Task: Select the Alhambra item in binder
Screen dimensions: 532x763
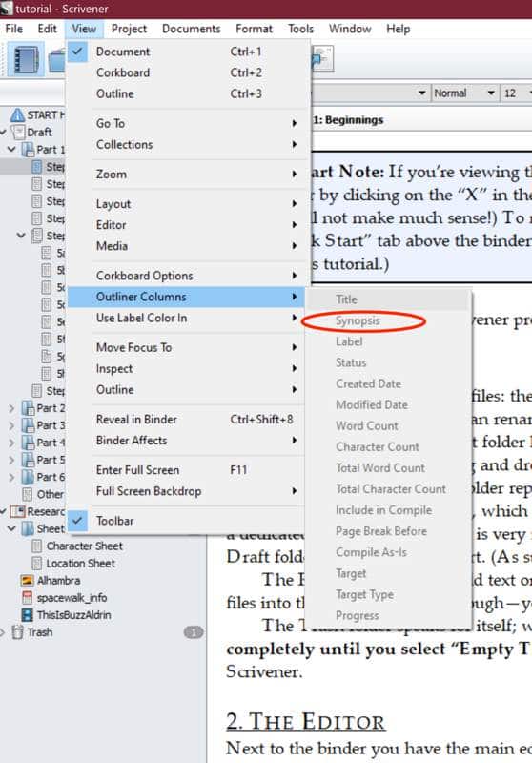Action: tap(103, 581)
